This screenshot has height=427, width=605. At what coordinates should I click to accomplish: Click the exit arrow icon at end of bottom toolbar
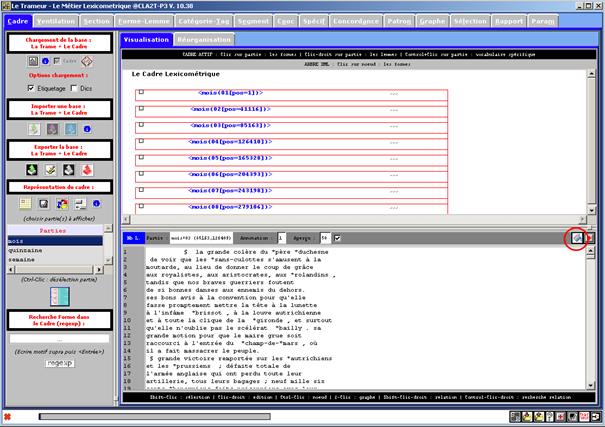(595, 417)
